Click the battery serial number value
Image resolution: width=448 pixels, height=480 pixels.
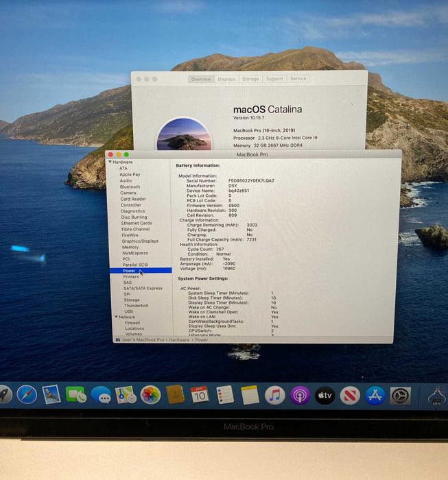pyautogui.click(x=251, y=181)
